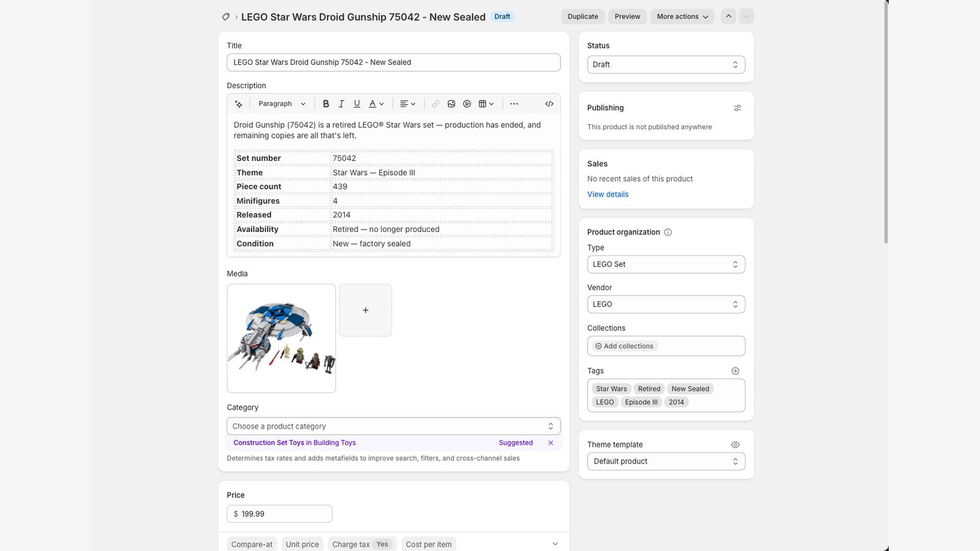The width and height of the screenshot is (980, 551).
Task: Open the Status dropdown
Action: [666, 65]
